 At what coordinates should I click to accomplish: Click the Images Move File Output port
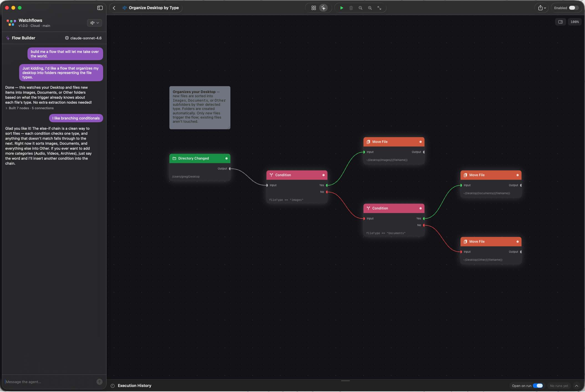coord(424,152)
